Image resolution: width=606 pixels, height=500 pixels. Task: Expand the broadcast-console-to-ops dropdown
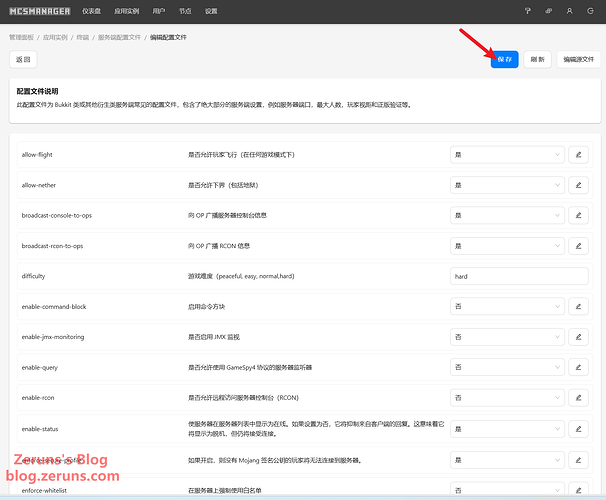coord(507,215)
